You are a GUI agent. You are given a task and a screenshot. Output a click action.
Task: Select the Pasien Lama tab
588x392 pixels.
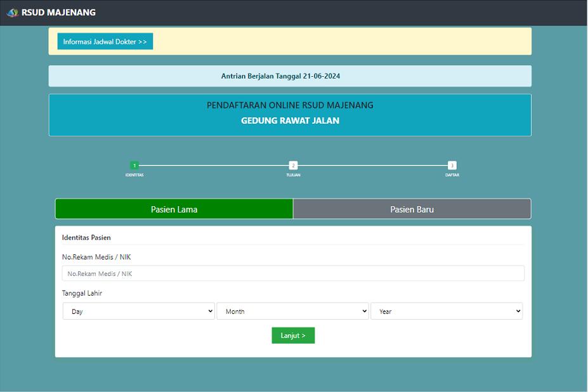tap(174, 209)
